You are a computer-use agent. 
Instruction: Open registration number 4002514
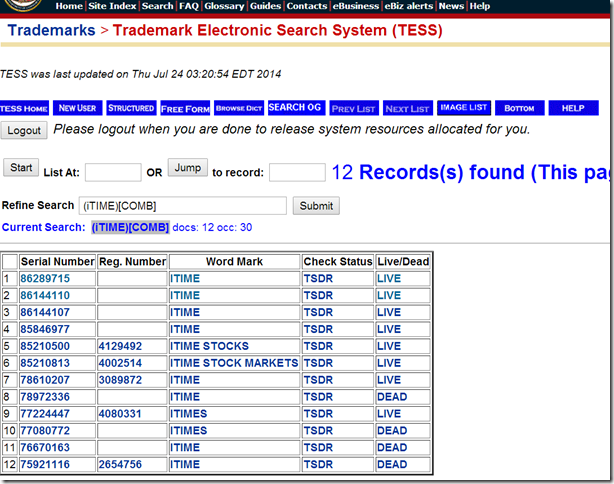click(120, 363)
